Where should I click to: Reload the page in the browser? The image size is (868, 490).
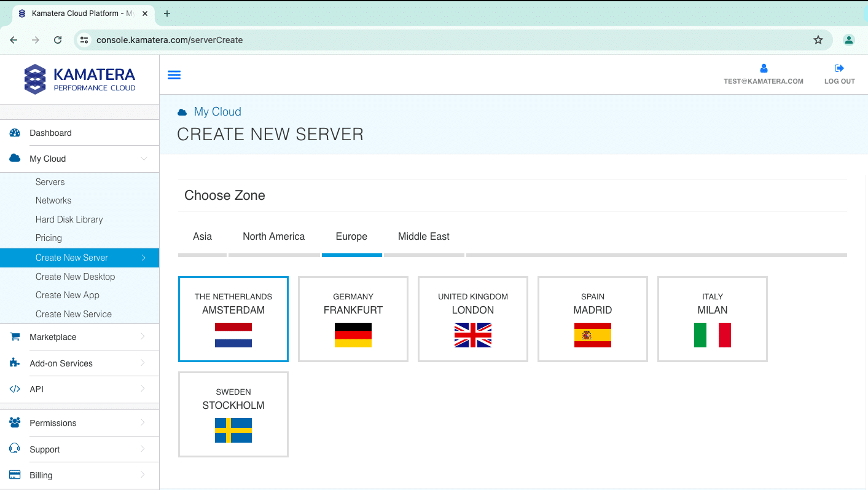coord(57,39)
